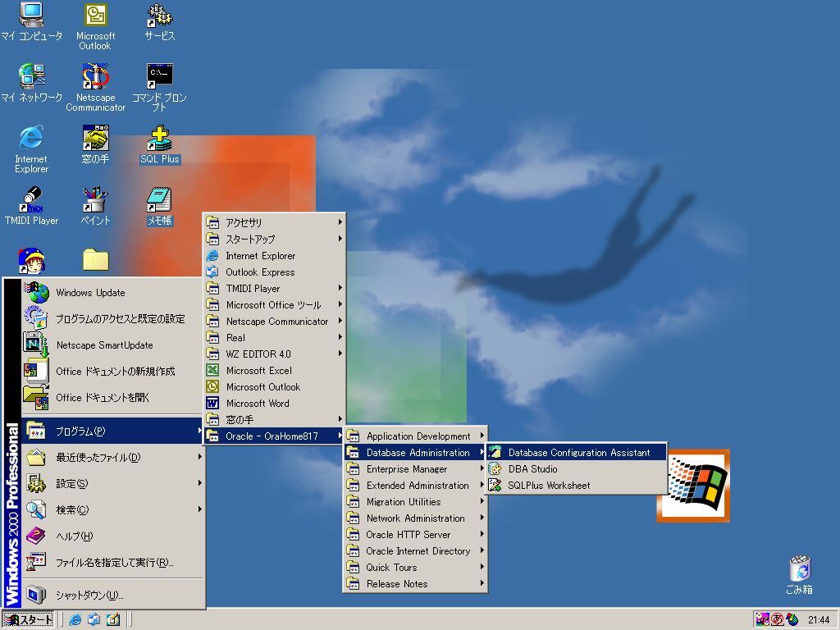Open Windows Update from Start menu

click(112, 293)
